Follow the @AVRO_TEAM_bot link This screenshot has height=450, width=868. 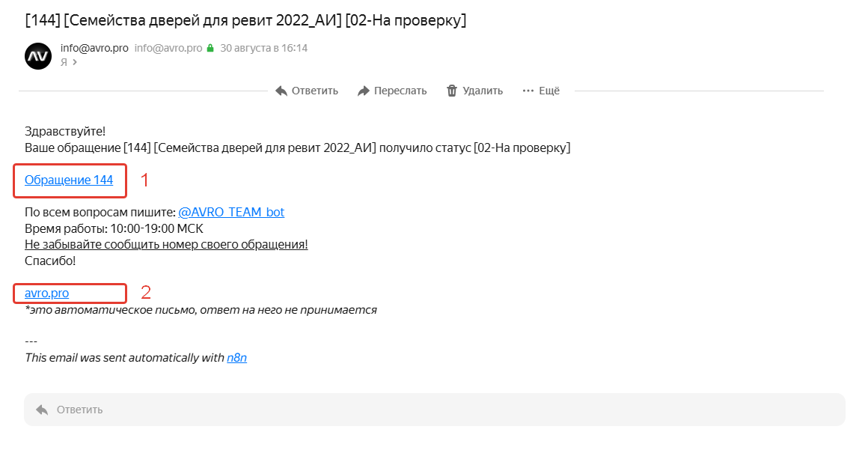pyautogui.click(x=231, y=212)
